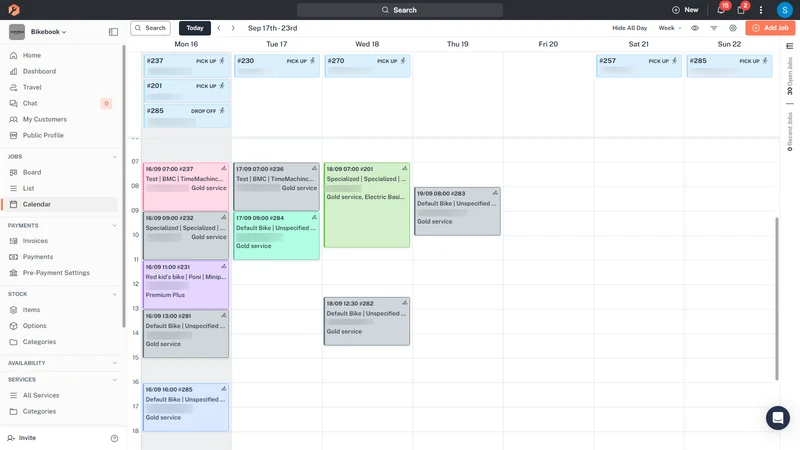Open the purple job card #231
This screenshot has width=800, height=450.
coord(186,285)
